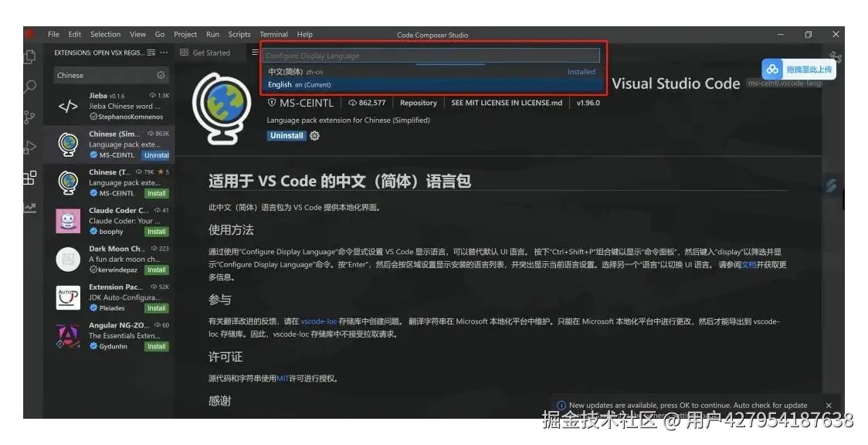Install the Claude Coder extension

[157, 231]
